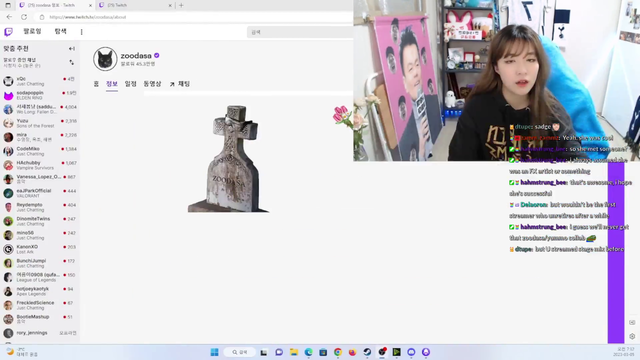The image size is (640, 360).
Task: Open the three-dot more menu in Twitch nav
Action: [x=82, y=32]
